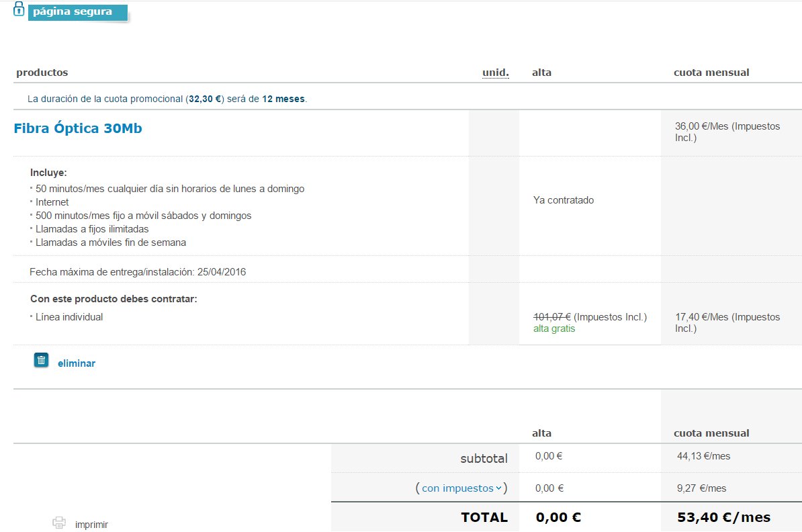Select the 'Línea individual' item
Image resolution: width=802 pixels, height=532 pixels.
69,317
